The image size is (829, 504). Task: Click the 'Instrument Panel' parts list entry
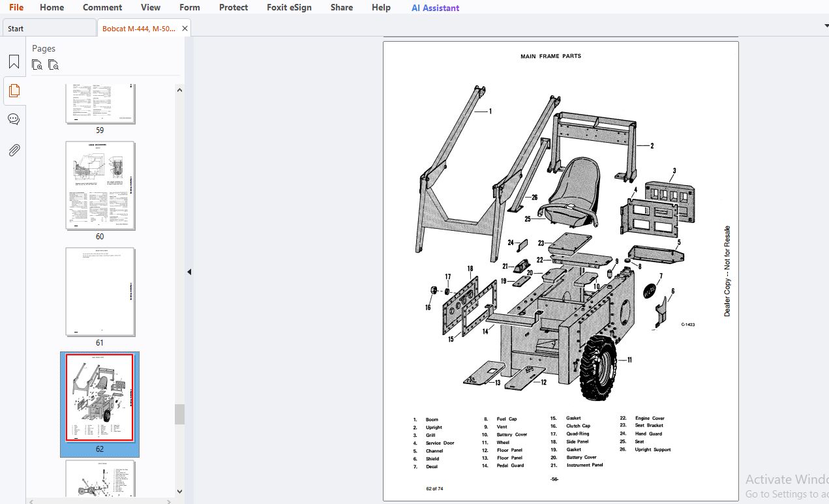pyautogui.click(x=584, y=465)
